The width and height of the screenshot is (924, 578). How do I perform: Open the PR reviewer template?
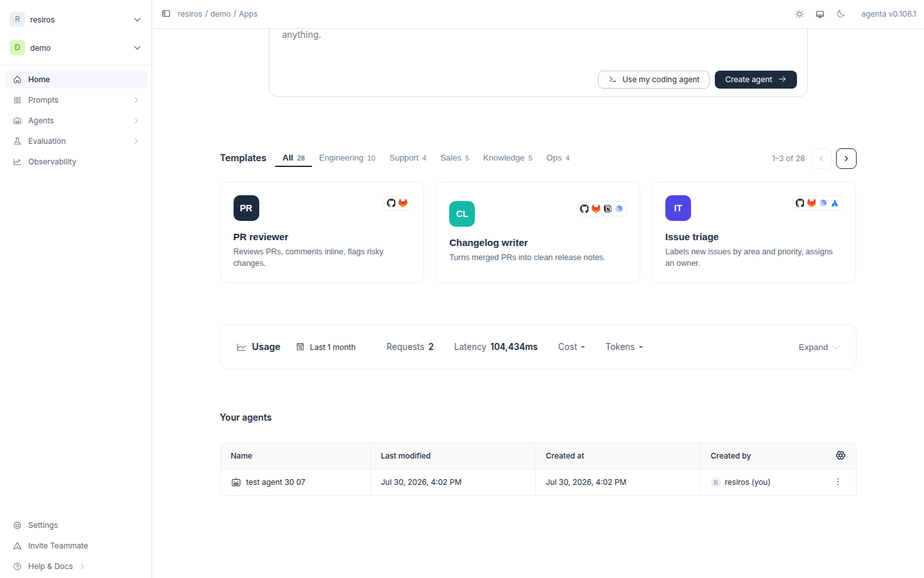pos(322,232)
